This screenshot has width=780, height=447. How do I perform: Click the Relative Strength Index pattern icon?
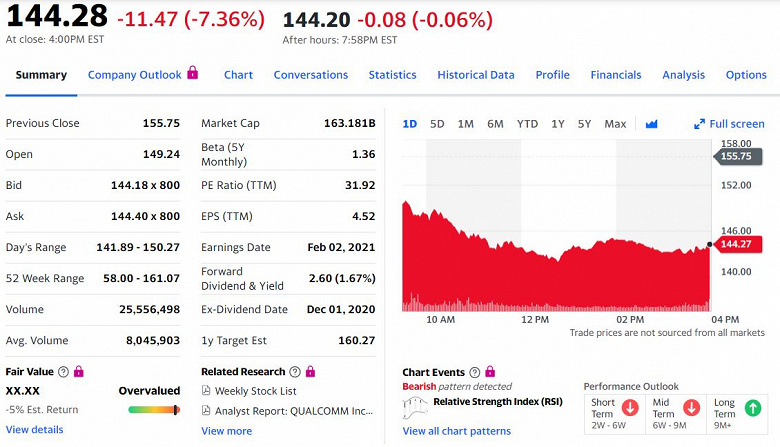pos(415,405)
